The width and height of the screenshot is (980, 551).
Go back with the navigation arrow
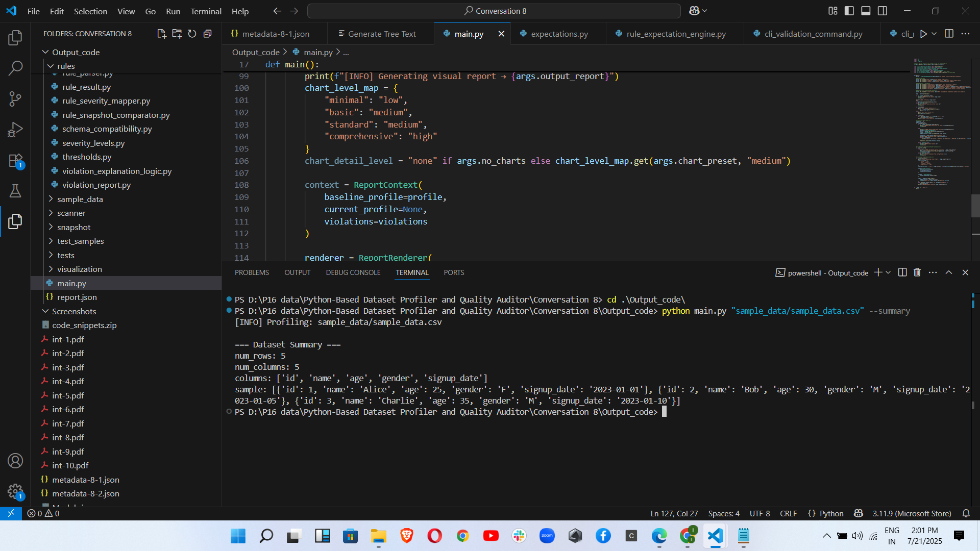(277, 11)
